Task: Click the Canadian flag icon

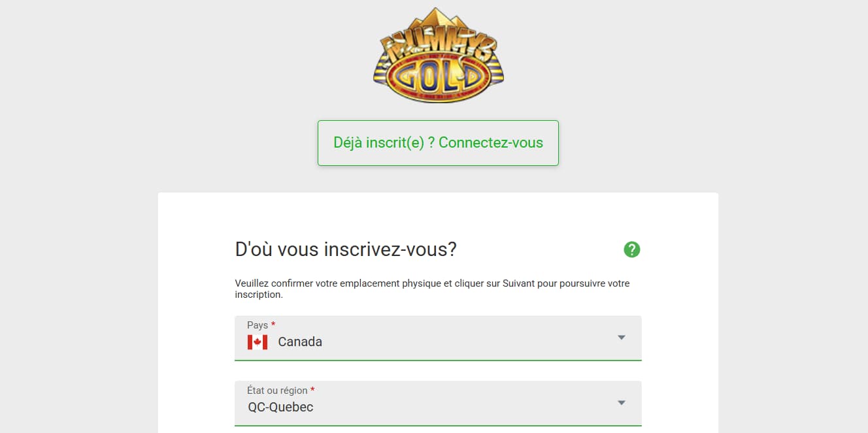Action: point(258,342)
